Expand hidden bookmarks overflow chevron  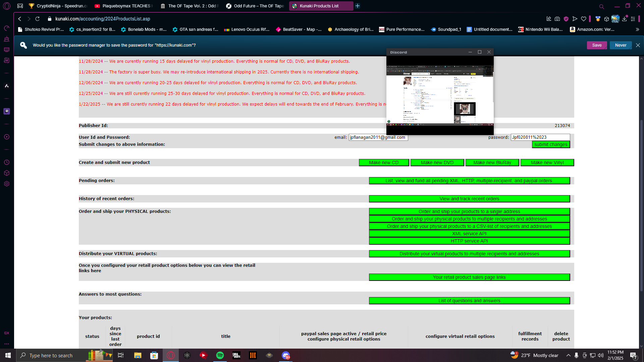point(637,29)
